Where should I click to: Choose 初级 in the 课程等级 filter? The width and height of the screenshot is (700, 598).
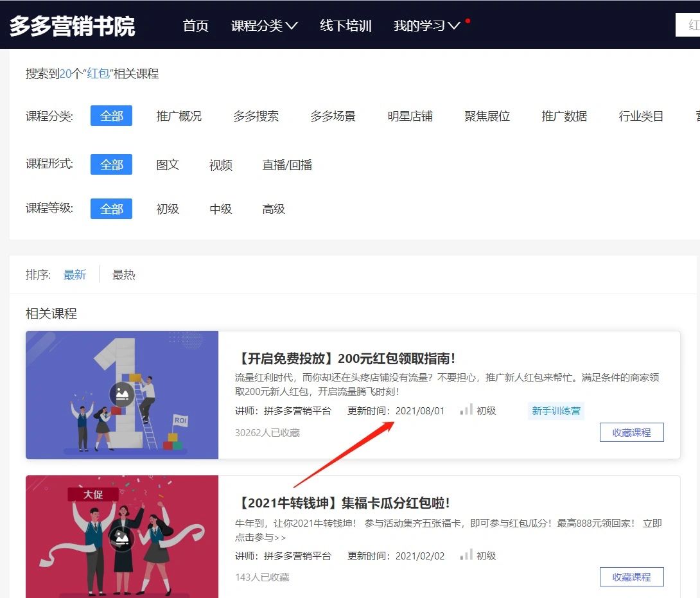(168, 209)
